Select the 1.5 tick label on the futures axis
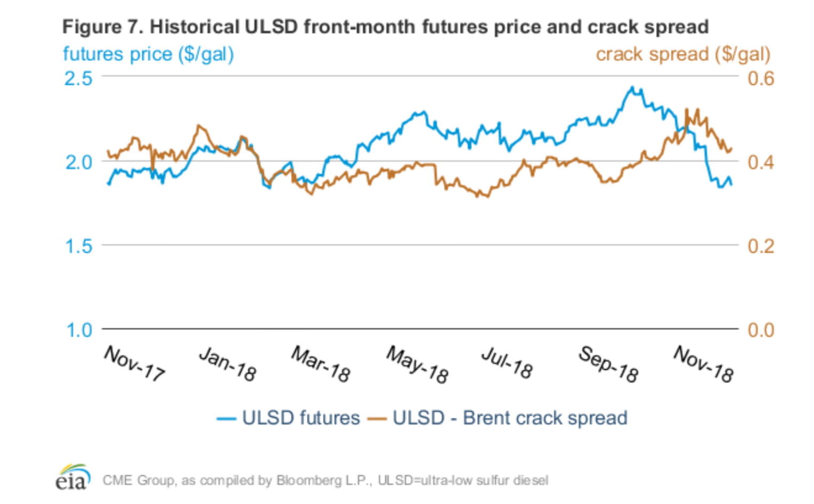The height and width of the screenshot is (504, 814). pyautogui.click(x=78, y=246)
